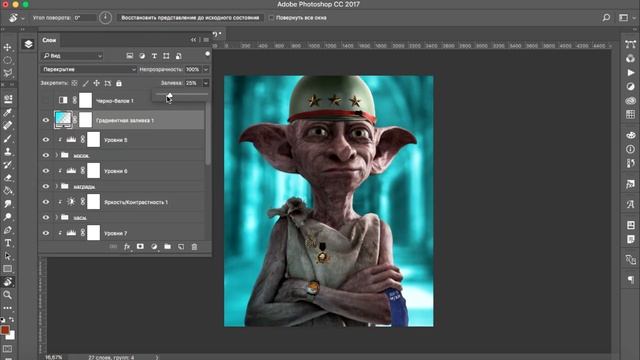Click 'Восстановить представление до исходного состояния' button

[x=190, y=18]
